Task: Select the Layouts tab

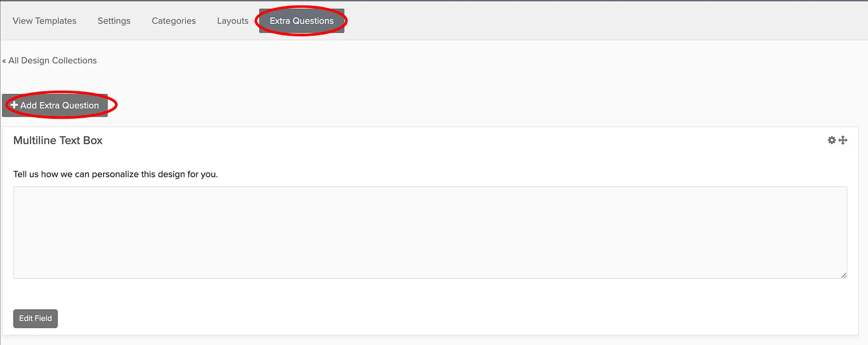Action: coord(233,21)
